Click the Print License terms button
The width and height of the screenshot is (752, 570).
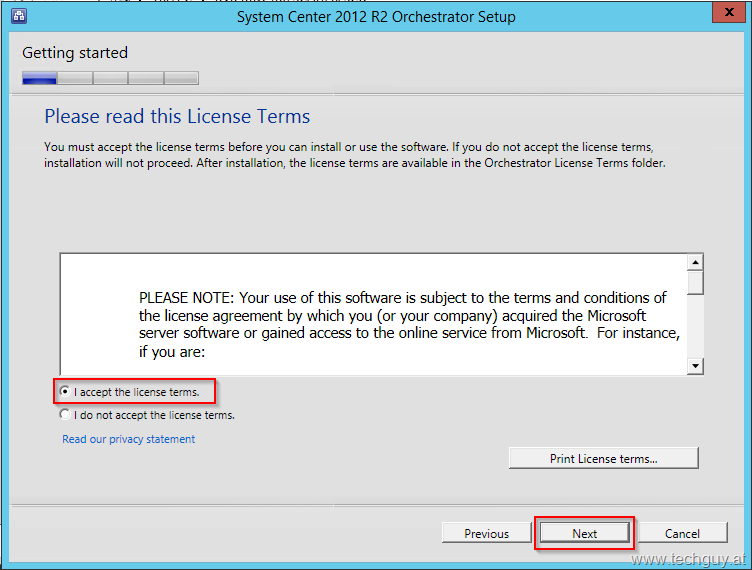[603, 458]
